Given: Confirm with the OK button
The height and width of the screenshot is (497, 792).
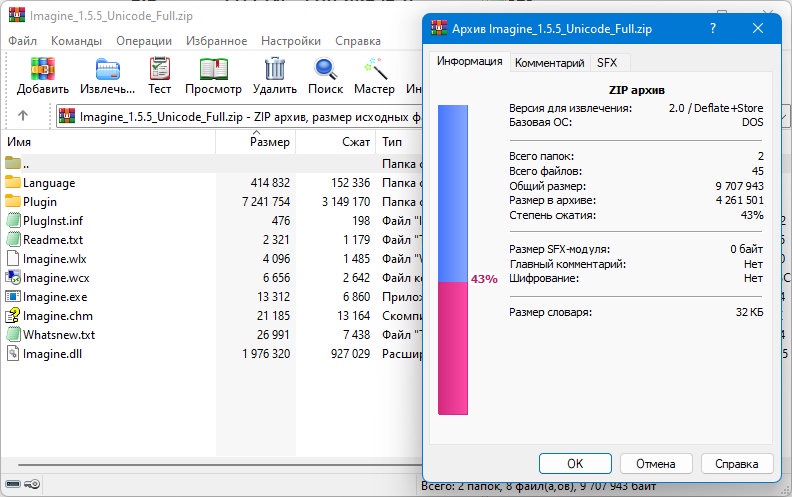Looking at the screenshot, I should point(575,463).
